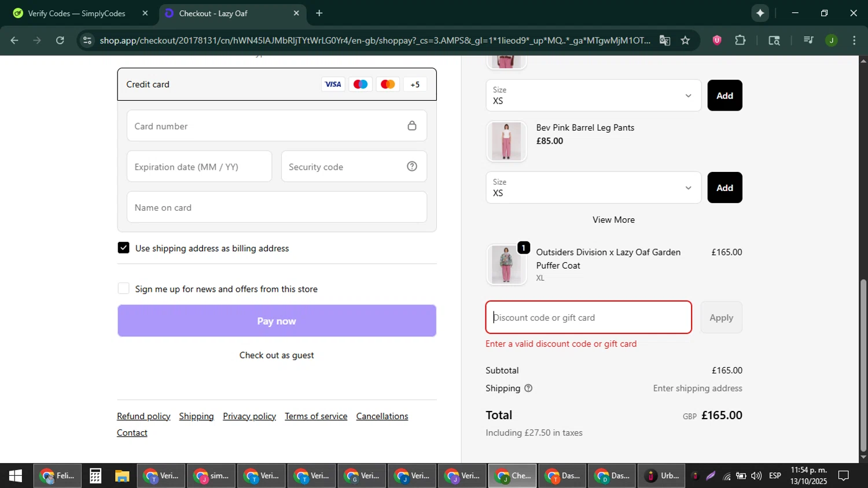Click Add button for top item
The image size is (868, 488).
point(724,96)
